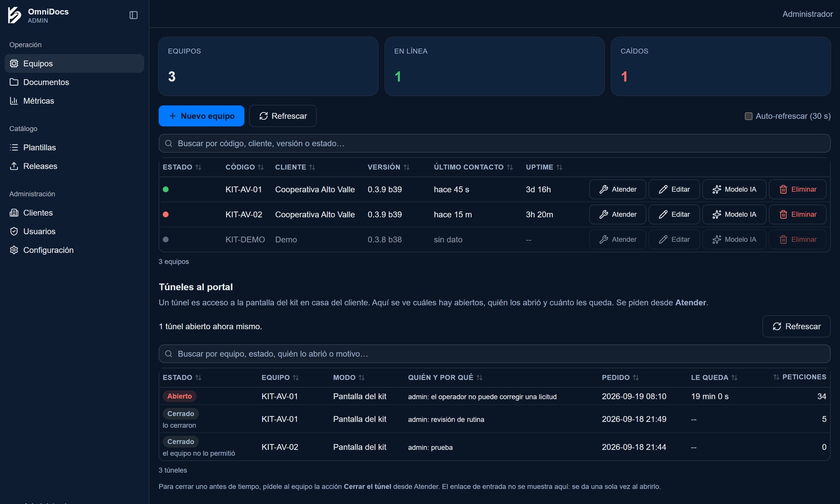Viewport: 840px width, 504px height.
Task: Click the Administrador user label
Action: point(807,14)
